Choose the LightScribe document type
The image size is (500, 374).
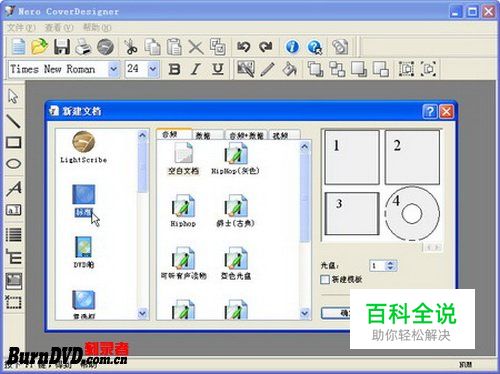[x=84, y=147]
